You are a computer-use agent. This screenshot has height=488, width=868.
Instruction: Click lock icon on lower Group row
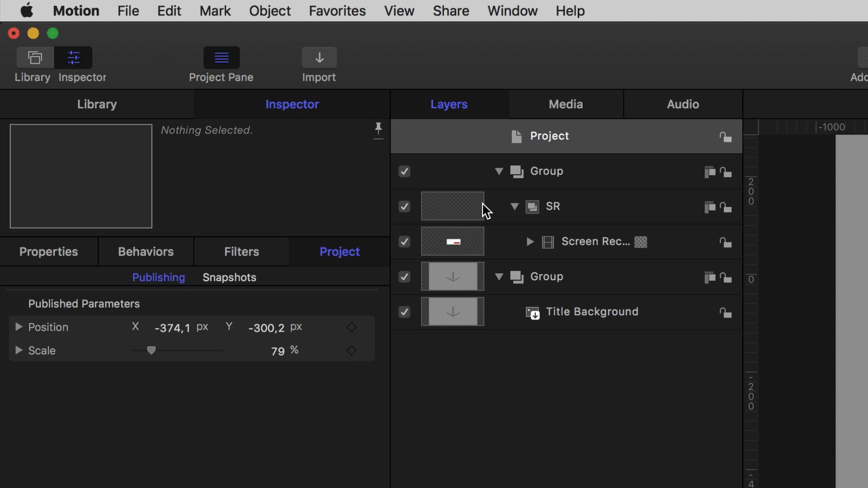pos(726,277)
